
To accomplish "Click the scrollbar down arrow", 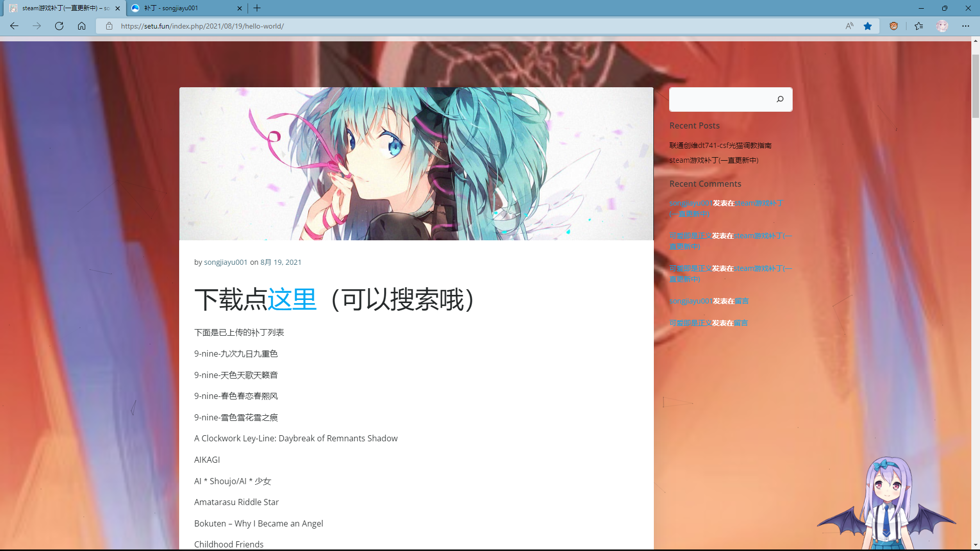I will point(975,545).
